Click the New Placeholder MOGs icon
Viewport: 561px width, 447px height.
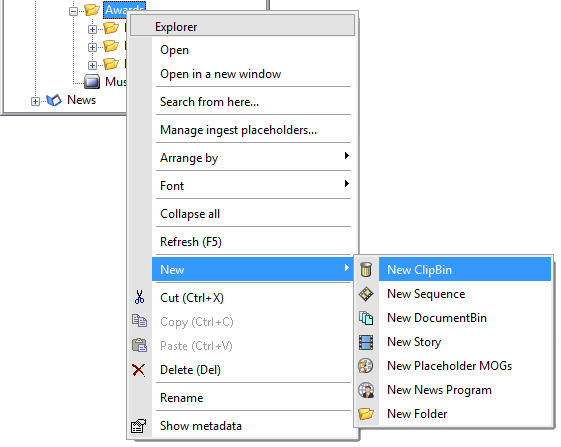pos(366,366)
